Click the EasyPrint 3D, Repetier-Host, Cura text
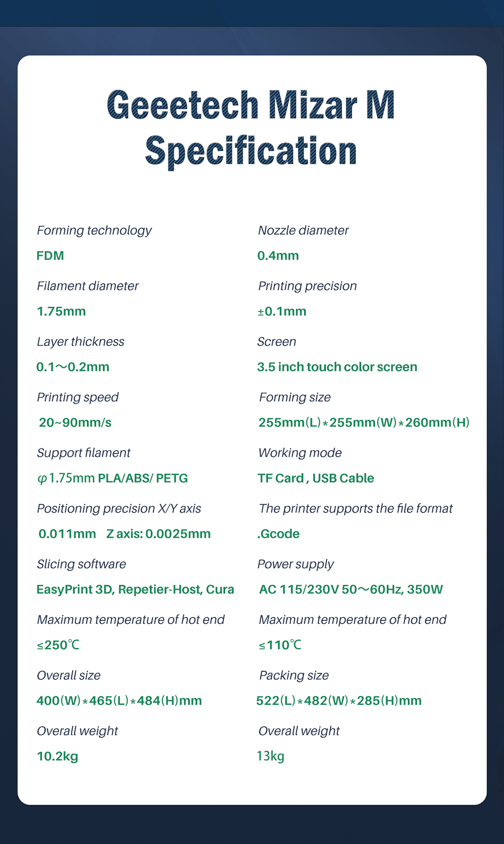The width and height of the screenshot is (504, 844). 136,589
